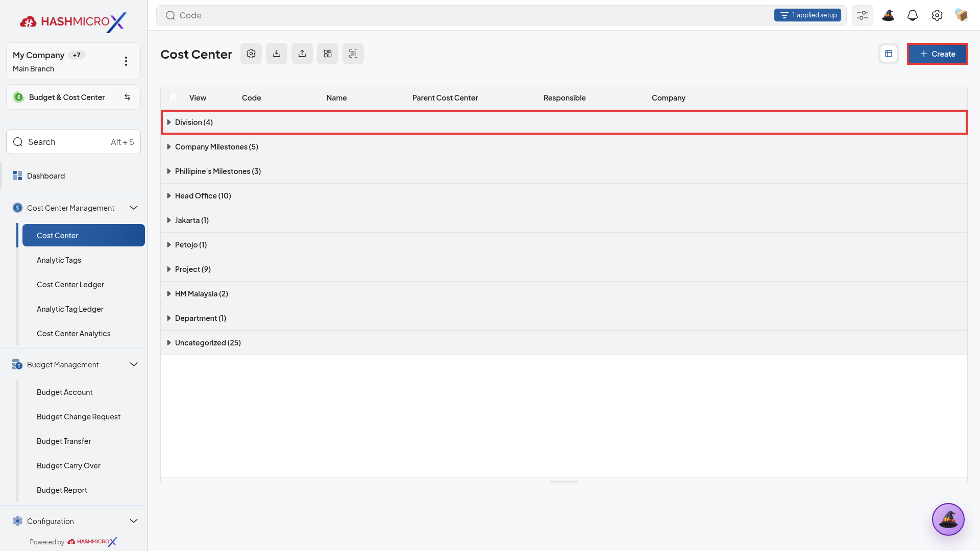Click the sidebar Search field

pyautogui.click(x=73, y=142)
